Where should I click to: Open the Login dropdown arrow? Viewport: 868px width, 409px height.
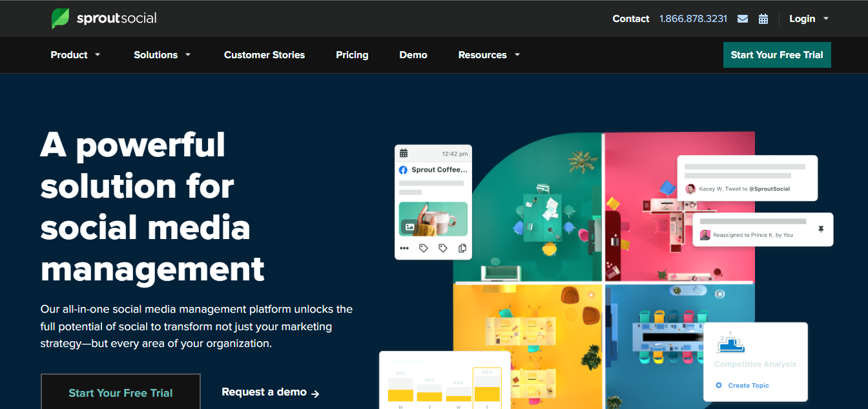[826, 19]
